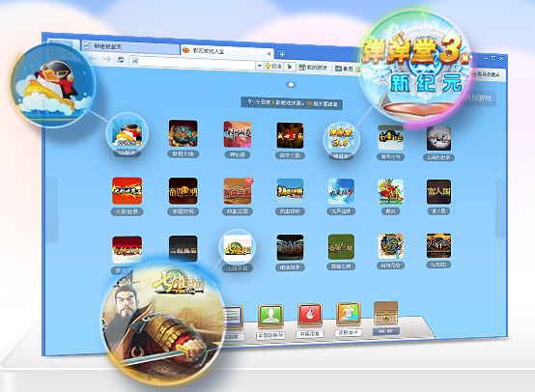
Task: Open the 帝国文明 dark gold-lettered game icon
Action: [183, 191]
